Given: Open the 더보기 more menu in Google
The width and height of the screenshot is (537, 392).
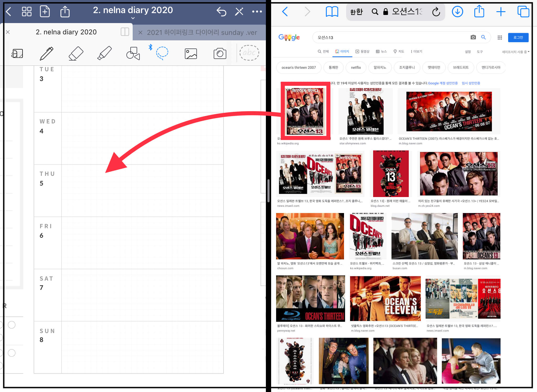Looking at the screenshot, I should [x=416, y=52].
